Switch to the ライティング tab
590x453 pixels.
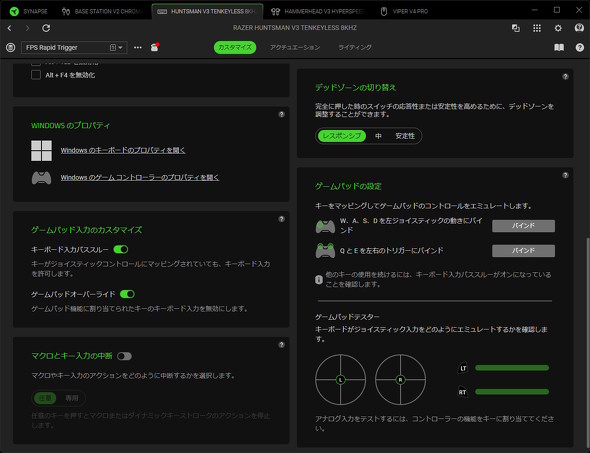[x=355, y=47]
